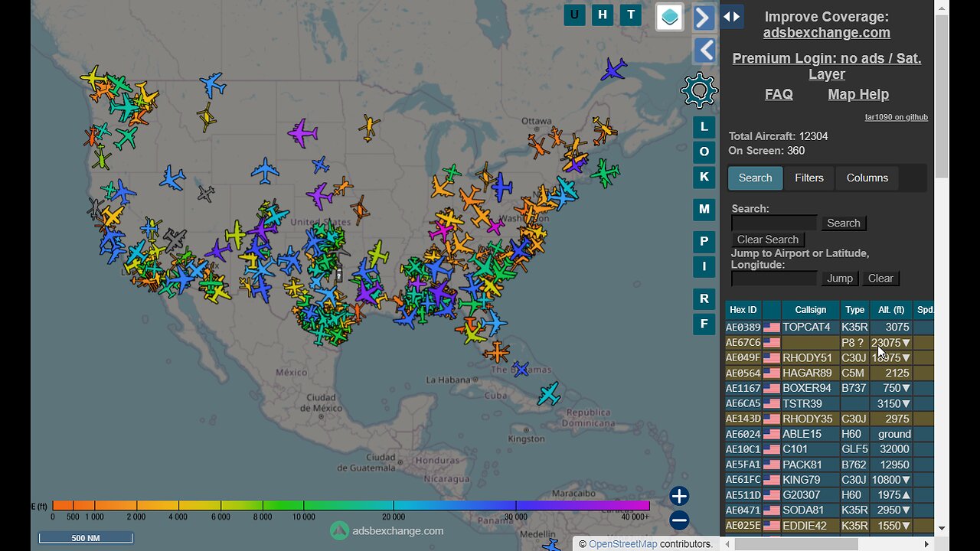The width and height of the screenshot is (980, 551).
Task: Toggle the K button on map
Action: point(704,177)
